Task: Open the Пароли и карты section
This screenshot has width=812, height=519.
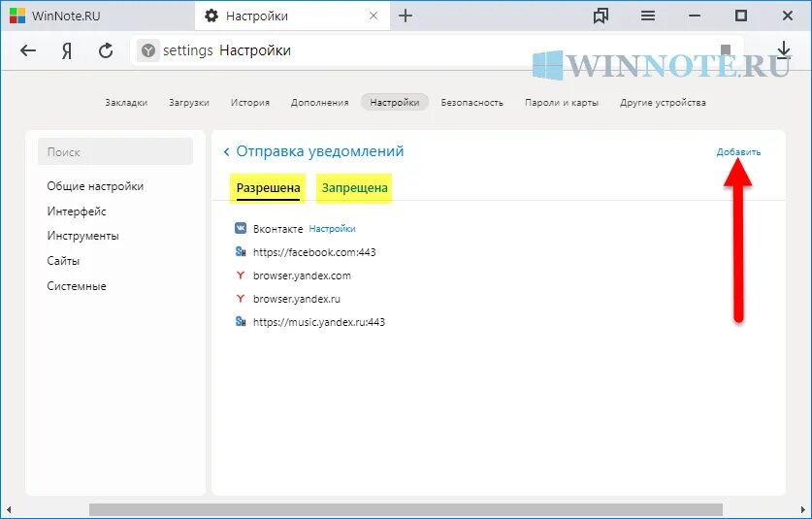Action: click(562, 103)
